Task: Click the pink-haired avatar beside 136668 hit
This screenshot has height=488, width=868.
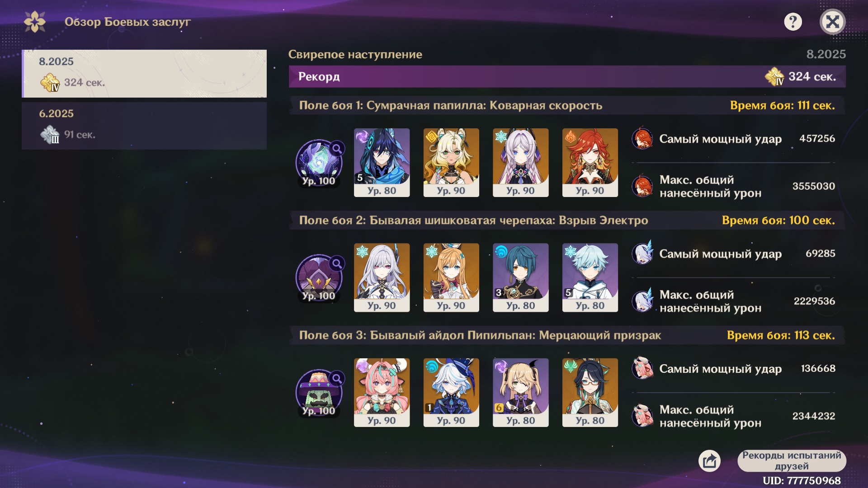Action: pyautogui.click(x=642, y=368)
